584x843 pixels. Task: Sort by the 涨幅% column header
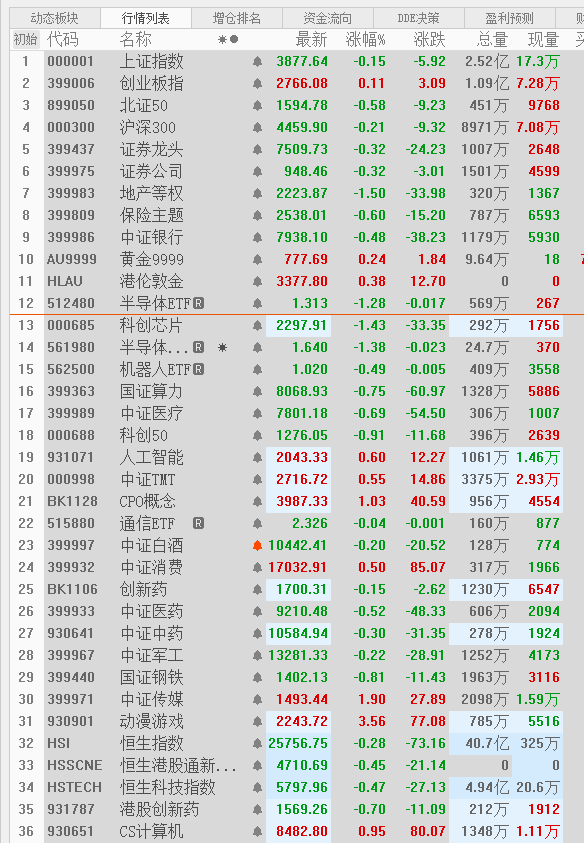pos(366,39)
